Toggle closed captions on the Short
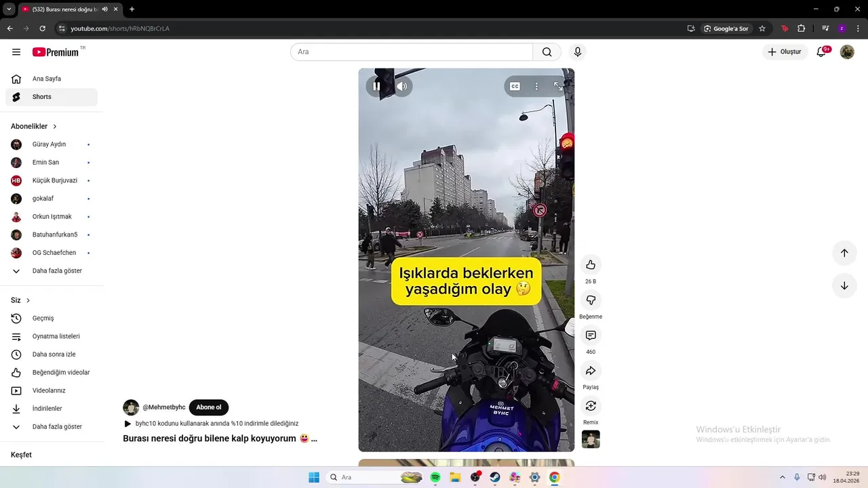This screenshot has height=488, width=868. click(515, 86)
